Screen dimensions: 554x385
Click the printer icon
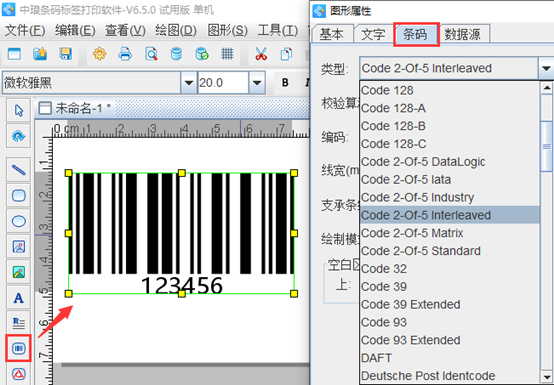click(125, 54)
